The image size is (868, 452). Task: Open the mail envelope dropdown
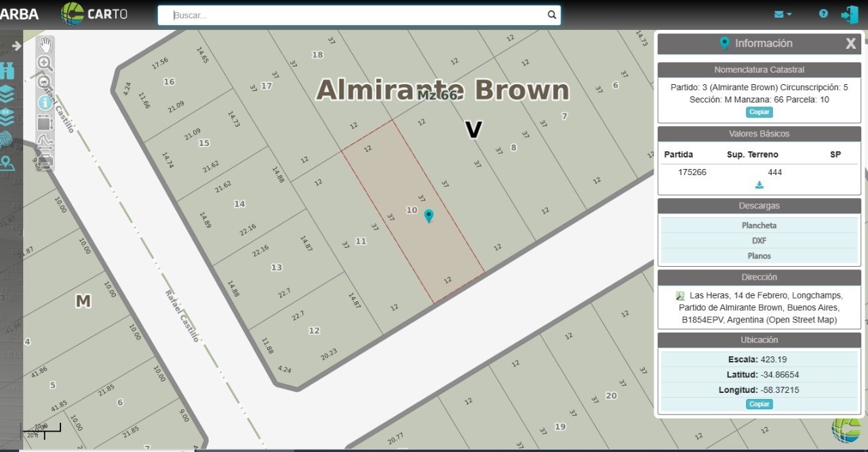coord(783,14)
